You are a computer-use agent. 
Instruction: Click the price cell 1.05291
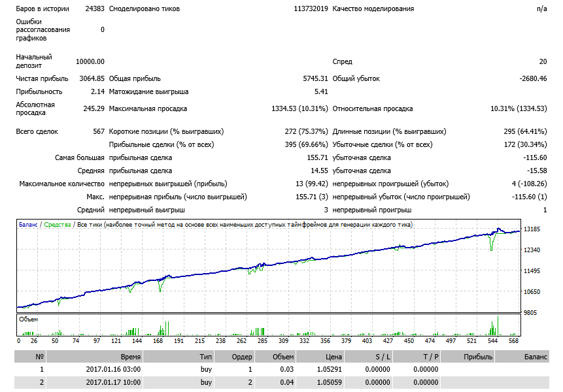point(330,369)
